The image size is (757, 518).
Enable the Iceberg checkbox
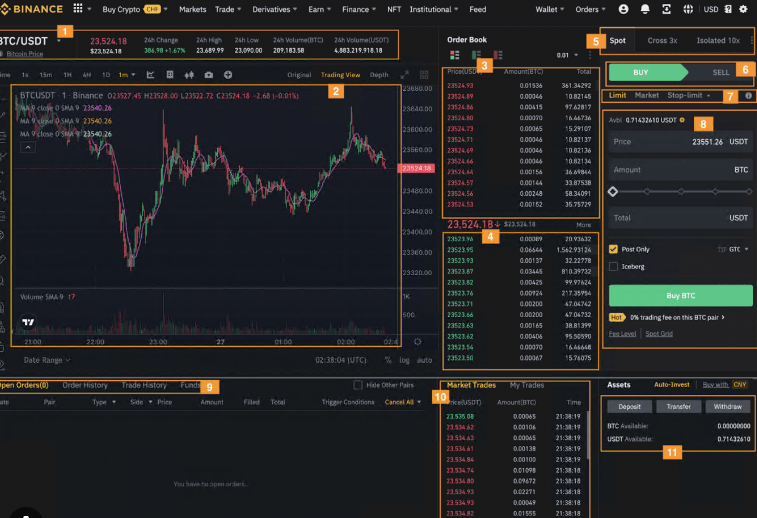coord(613,266)
